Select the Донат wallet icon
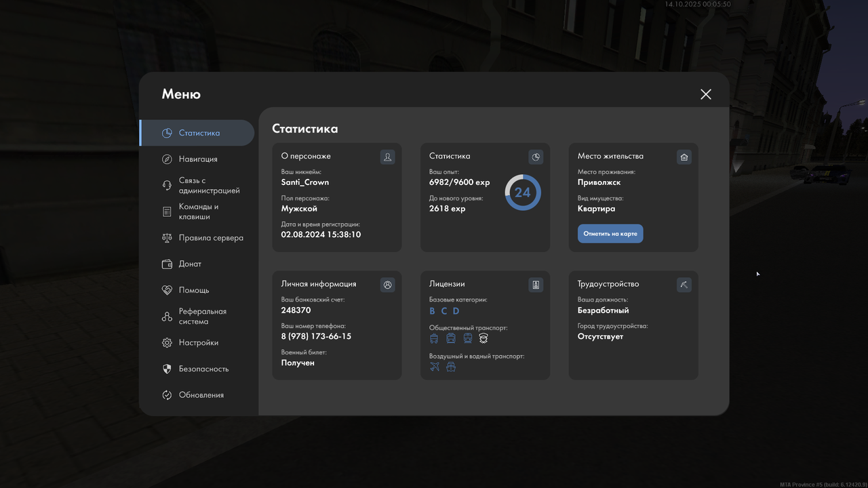The image size is (868, 488). coord(166,264)
